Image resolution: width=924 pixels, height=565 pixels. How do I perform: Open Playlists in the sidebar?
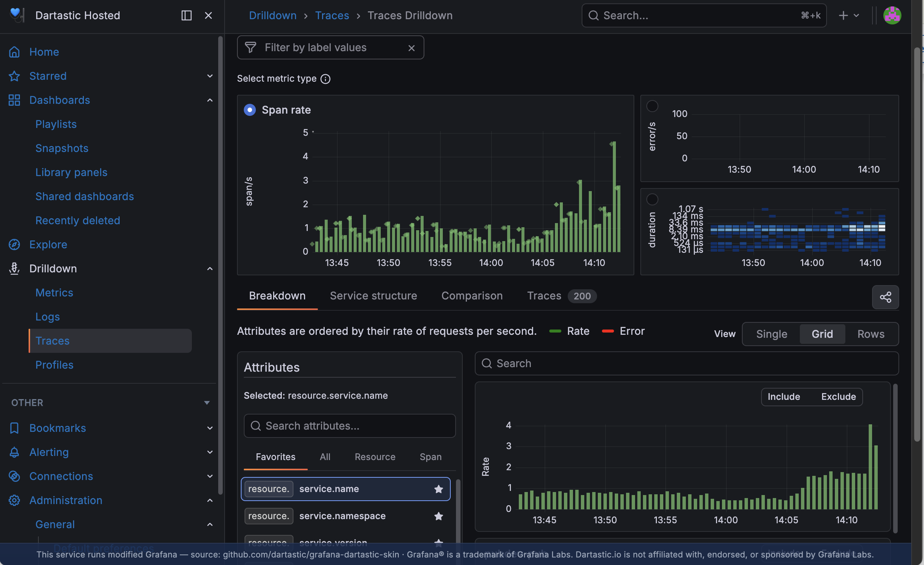(x=56, y=124)
